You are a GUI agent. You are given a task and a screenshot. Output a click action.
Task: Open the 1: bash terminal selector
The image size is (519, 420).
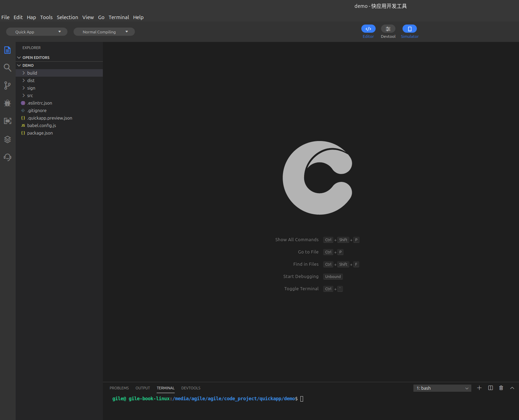(442, 388)
